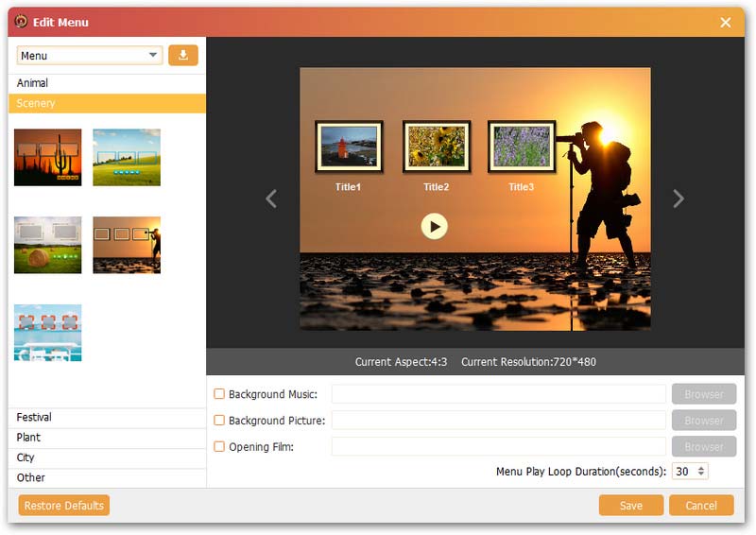Choose the cactus sunset menu template
756x535 pixels.
click(48, 157)
